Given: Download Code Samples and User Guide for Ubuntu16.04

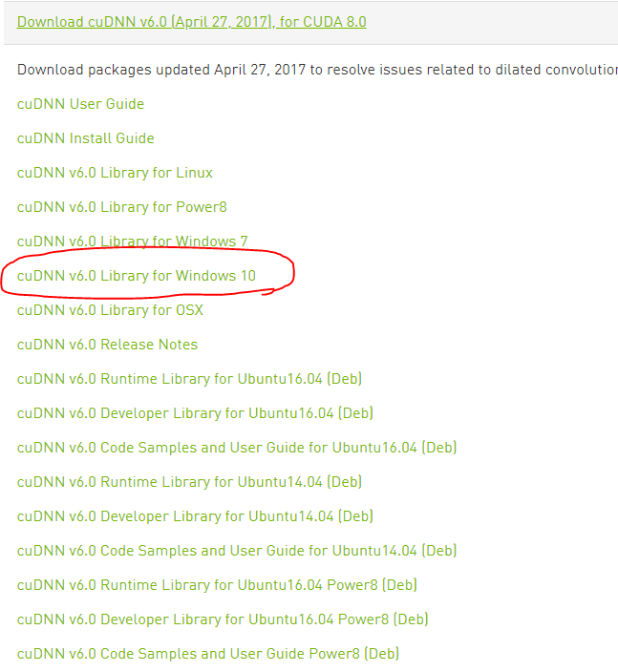Looking at the screenshot, I should pyautogui.click(x=237, y=448).
